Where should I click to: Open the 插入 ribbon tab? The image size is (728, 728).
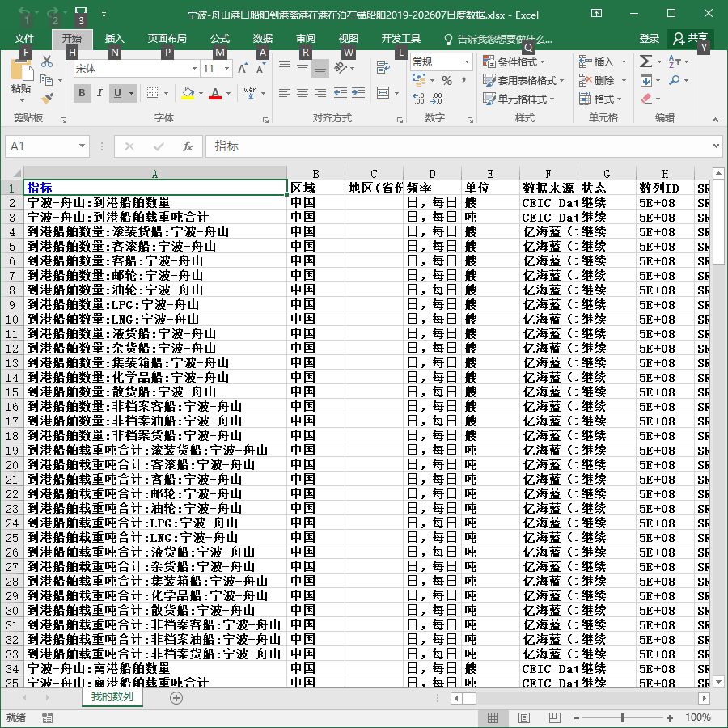(114, 39)
